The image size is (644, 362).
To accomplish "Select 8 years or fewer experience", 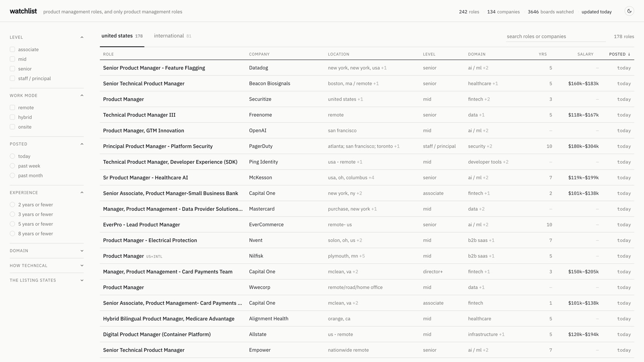I will (x=12, y=234).
